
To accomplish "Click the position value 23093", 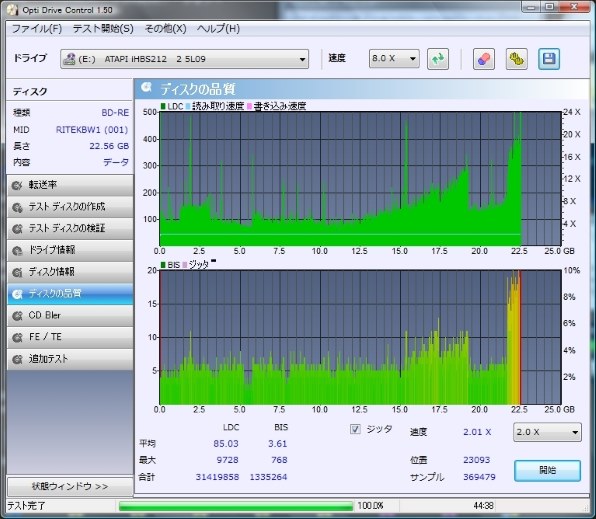I will tap(477, 460).
